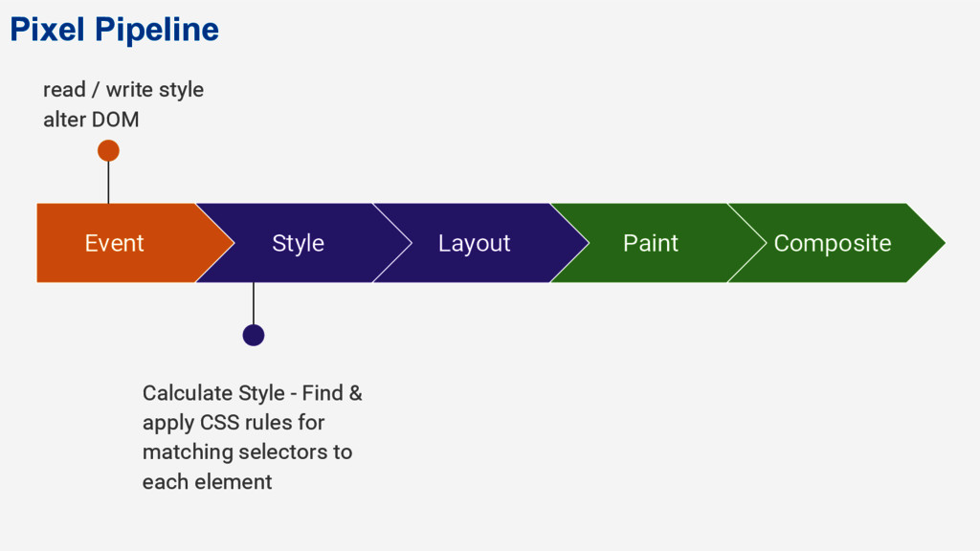Click the vertical connector line above Event

point(108,183)
